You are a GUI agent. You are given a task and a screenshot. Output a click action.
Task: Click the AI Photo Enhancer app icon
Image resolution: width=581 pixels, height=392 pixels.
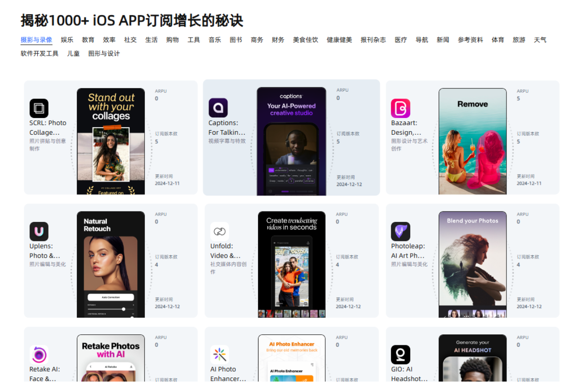220,355
